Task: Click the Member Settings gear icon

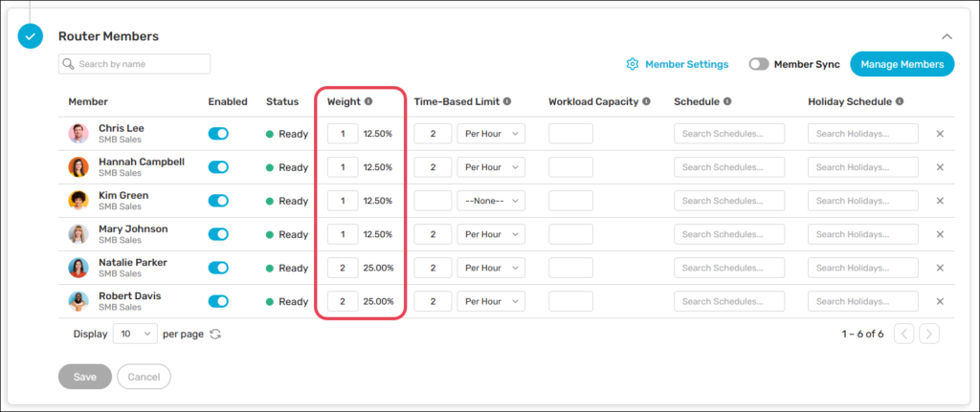Action: [632, 64]
